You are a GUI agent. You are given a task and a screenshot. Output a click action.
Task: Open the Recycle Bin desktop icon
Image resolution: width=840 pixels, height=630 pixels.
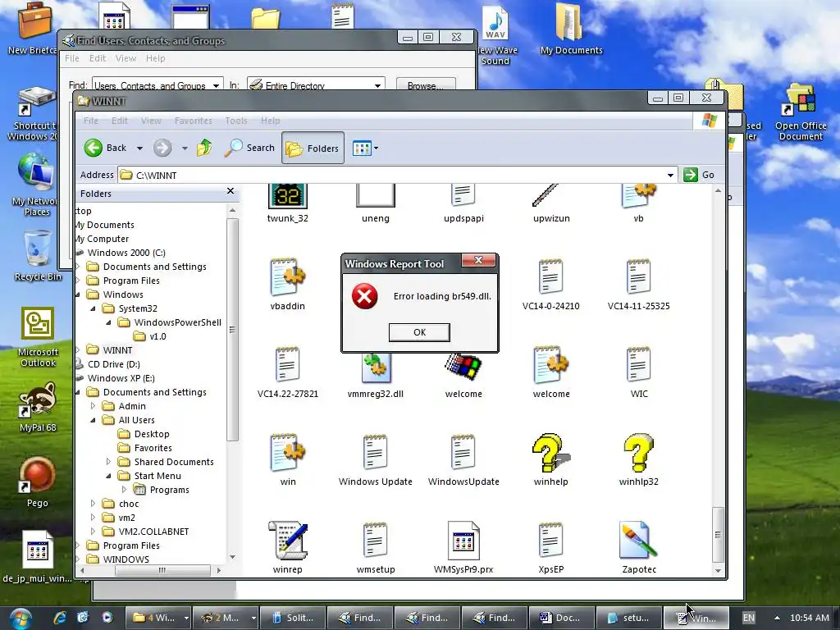[38, 256]
